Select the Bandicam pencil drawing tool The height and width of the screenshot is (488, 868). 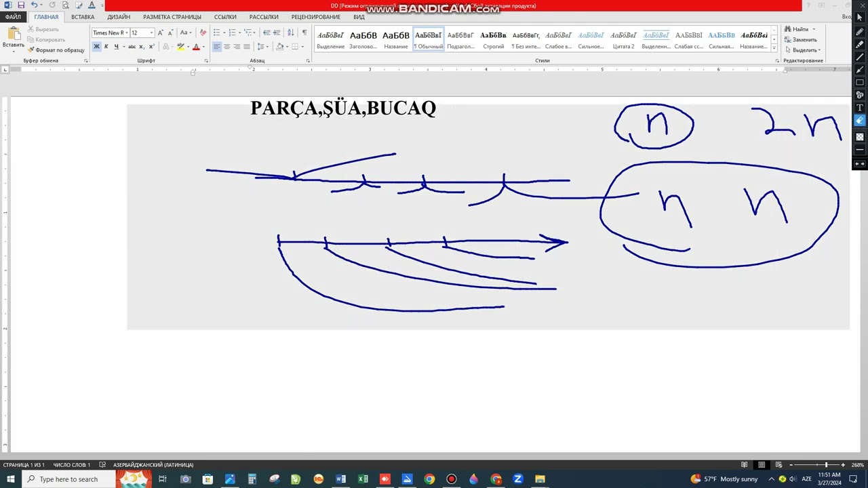[859, 31]
